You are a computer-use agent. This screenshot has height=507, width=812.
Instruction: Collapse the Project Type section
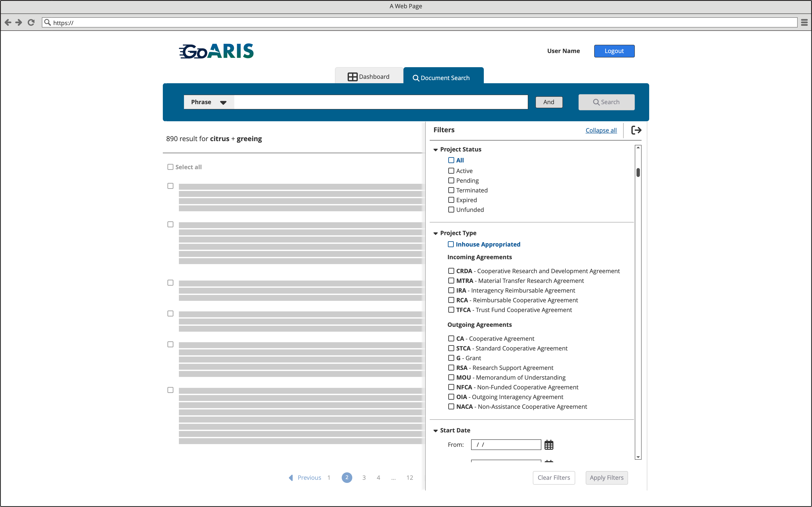click(x=435, y=233)
